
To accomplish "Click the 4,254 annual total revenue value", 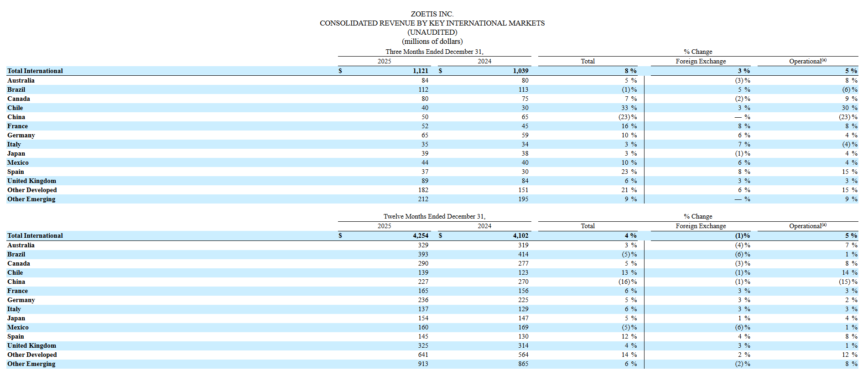I will 420,235.
